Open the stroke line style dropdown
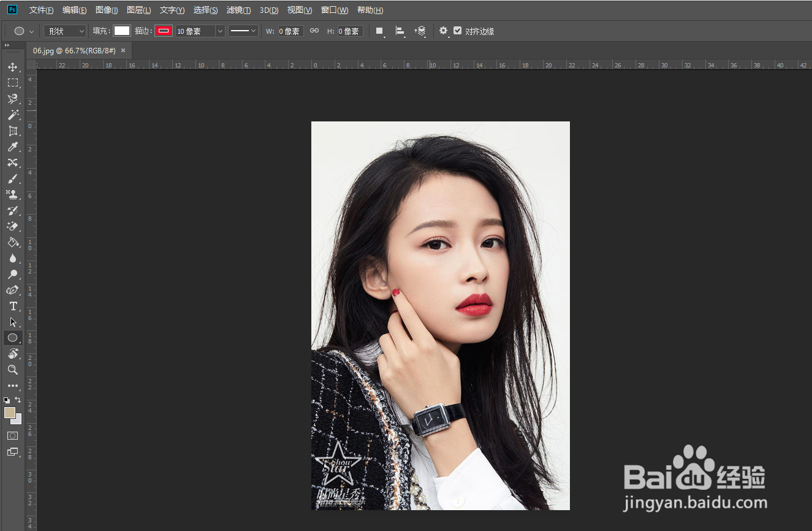This screenshot has width=812, height=531. click(x=243, y=31)
